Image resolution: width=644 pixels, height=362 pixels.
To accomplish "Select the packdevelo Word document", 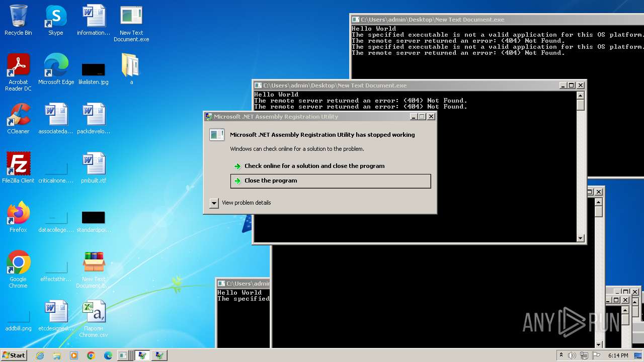I will pos(94,119).
